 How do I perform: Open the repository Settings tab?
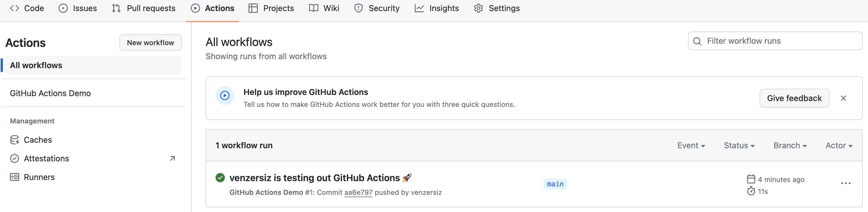pos(497,8)
